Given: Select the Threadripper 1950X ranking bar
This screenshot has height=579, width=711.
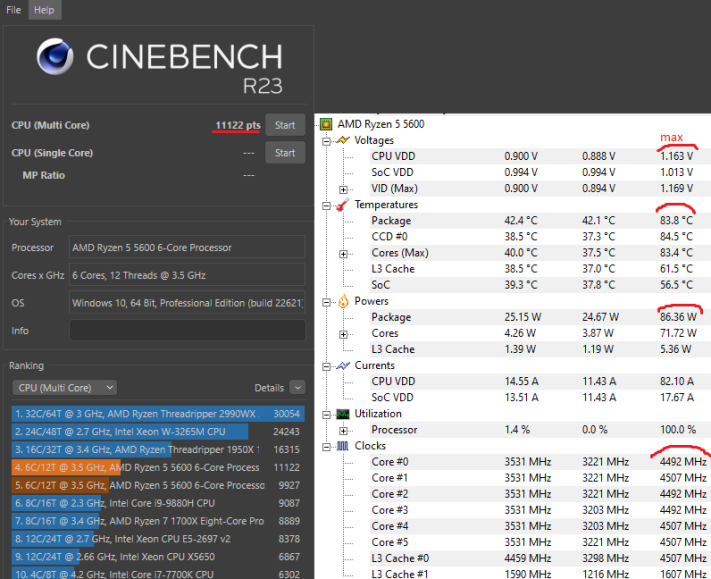Looking at the screenshot, I should click(158, 449).
